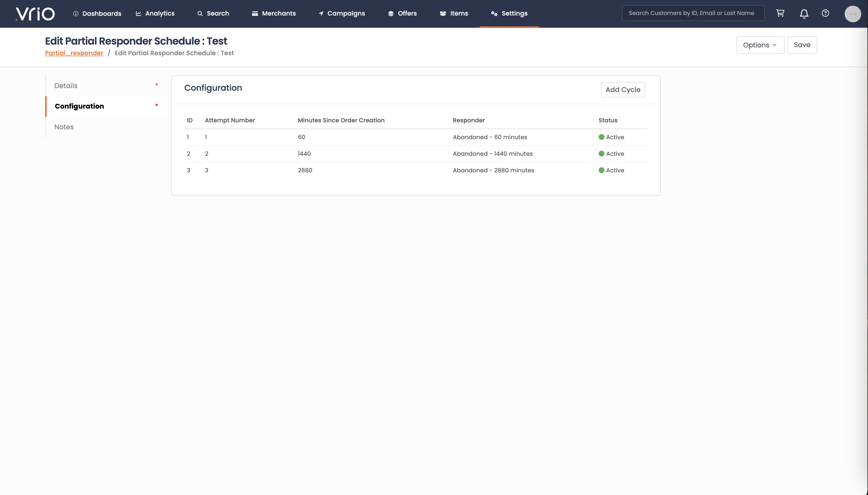The height and width of the screenshot is (495, 868).
Task: Click the green status dot for cycle 3
Action: [601, 170]
